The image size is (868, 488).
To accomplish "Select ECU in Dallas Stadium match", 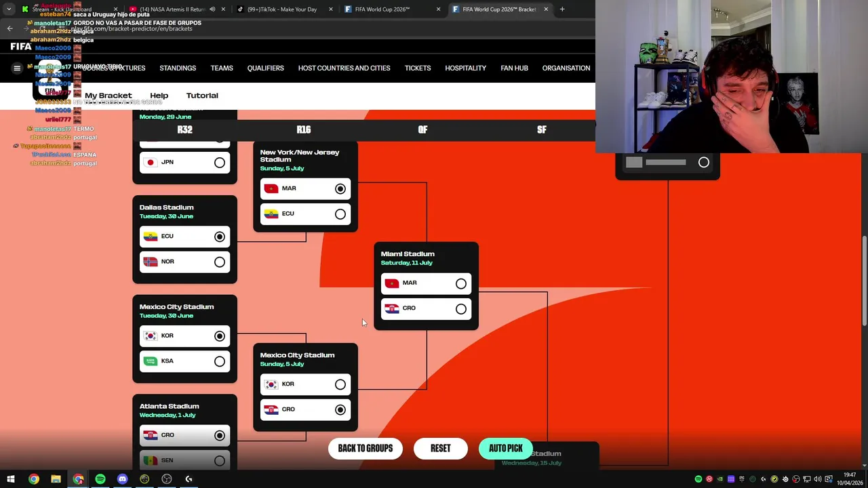I will tap(220, 237).
